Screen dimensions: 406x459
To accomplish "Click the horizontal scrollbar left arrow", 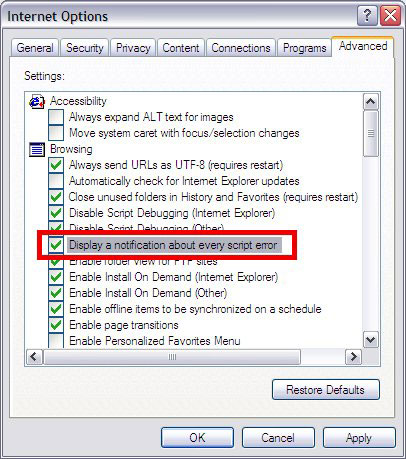I will [34, 357].
